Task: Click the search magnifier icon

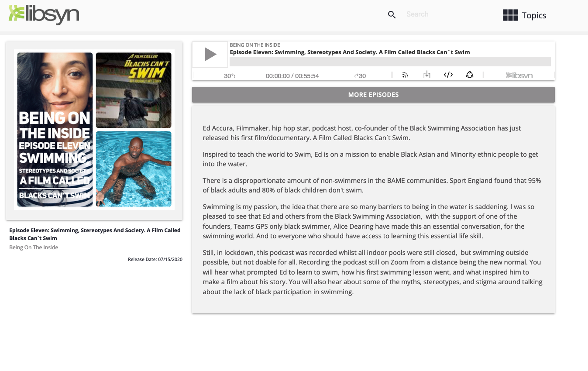Action: 392,15
